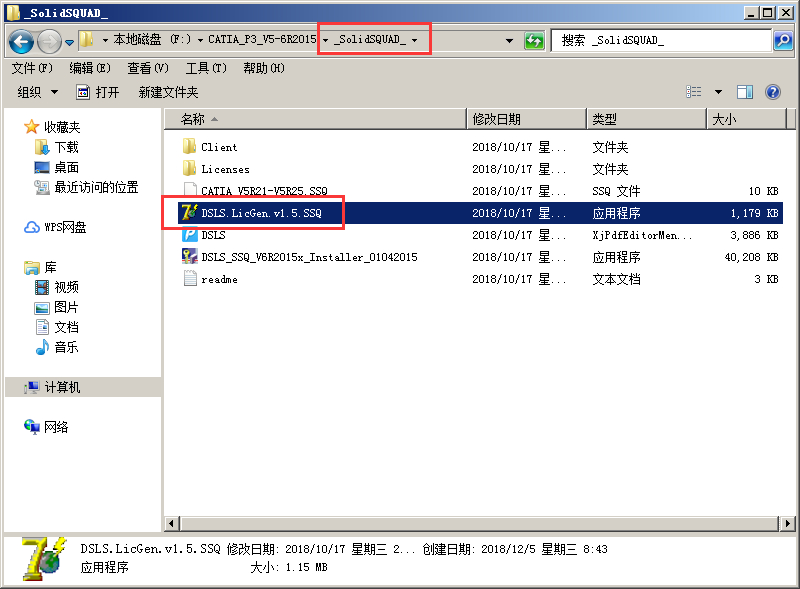Select the DSLS_SSQ_V6R2015x_Installer_01042015 icon
The height and width of the screenshot is (589, 800).
(190, 256)
